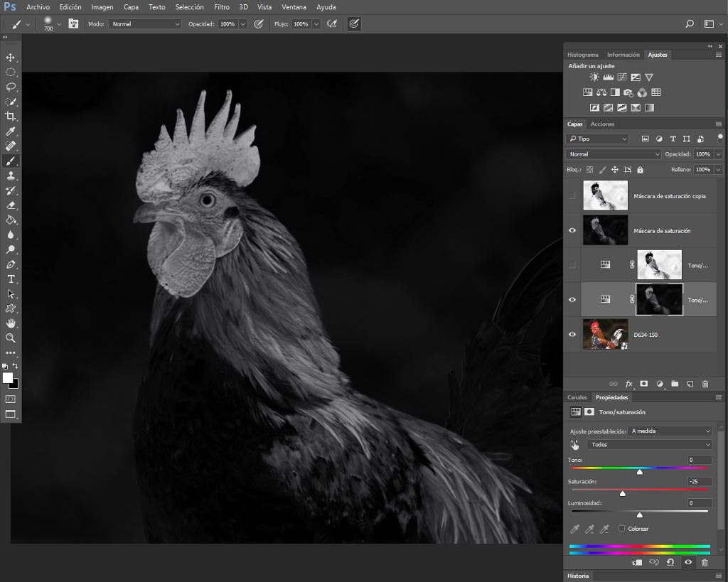The height and width of the screenshot is (582, 728).
Task: Select the Zoom tool
Action: click(x=11, y=338)
